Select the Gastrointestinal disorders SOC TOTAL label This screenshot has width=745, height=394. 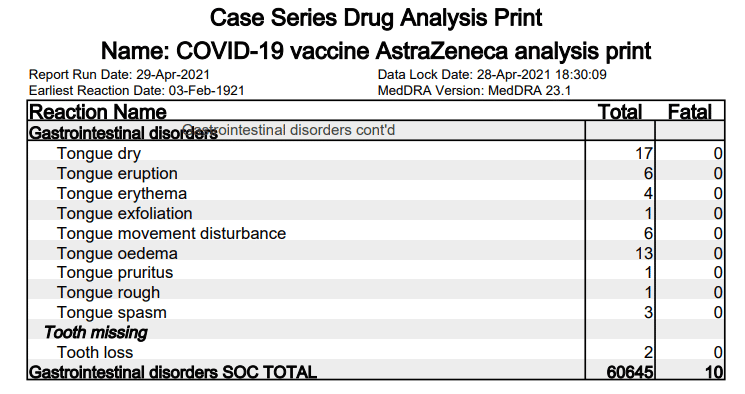pos(173,372)
